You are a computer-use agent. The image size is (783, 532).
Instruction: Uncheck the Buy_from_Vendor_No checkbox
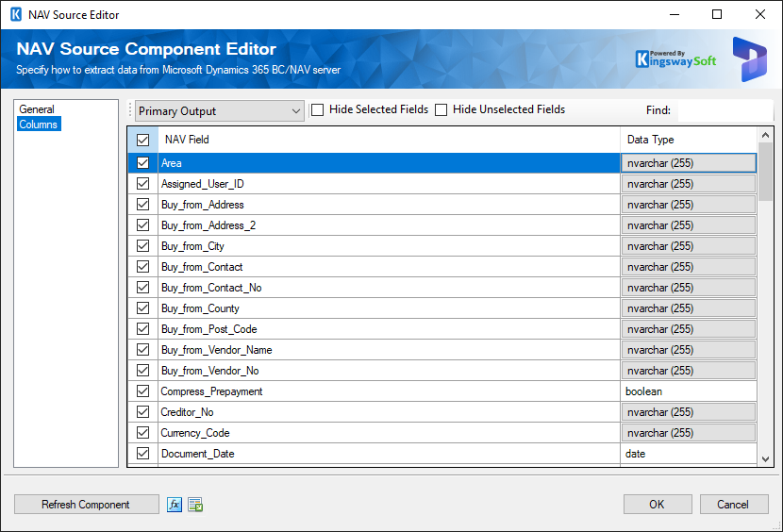142,370
